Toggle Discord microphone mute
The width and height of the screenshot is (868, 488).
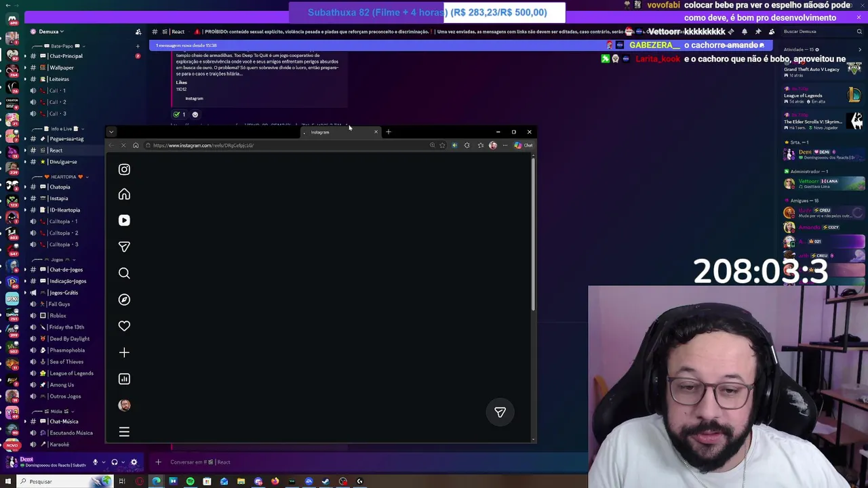[95, 462]
